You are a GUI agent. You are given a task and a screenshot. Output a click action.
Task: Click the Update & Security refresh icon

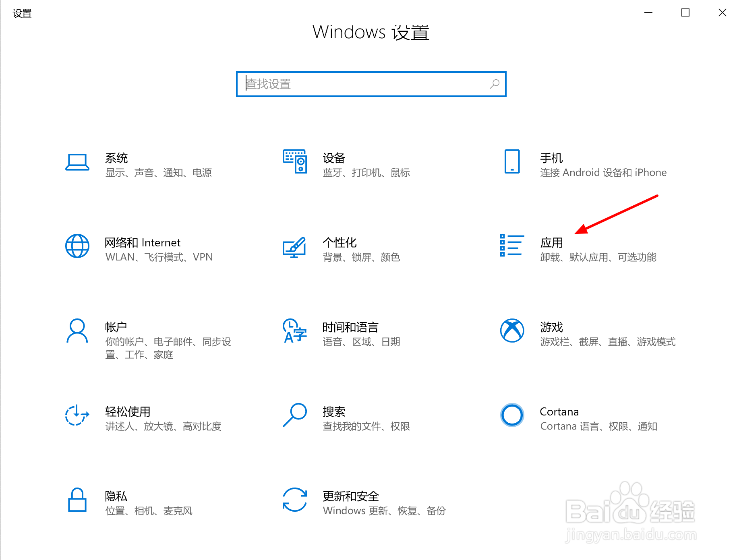pos(295,500)
